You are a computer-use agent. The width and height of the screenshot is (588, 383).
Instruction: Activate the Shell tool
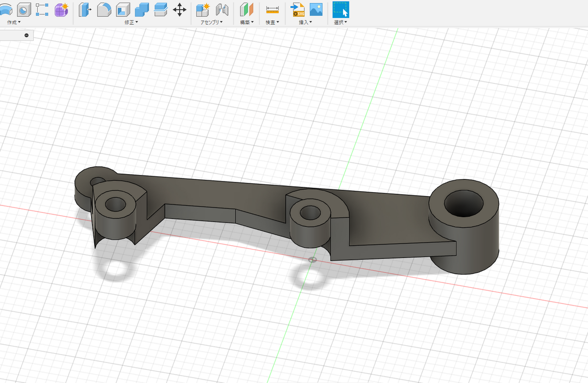[122, 9]
